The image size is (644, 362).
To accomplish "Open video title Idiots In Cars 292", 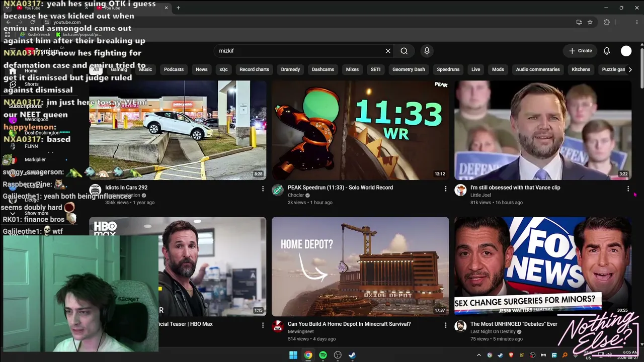I will coord(126,188).
